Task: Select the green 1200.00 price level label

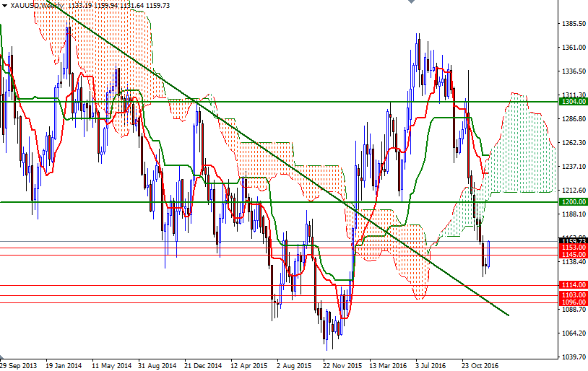Action: [573, 202]
